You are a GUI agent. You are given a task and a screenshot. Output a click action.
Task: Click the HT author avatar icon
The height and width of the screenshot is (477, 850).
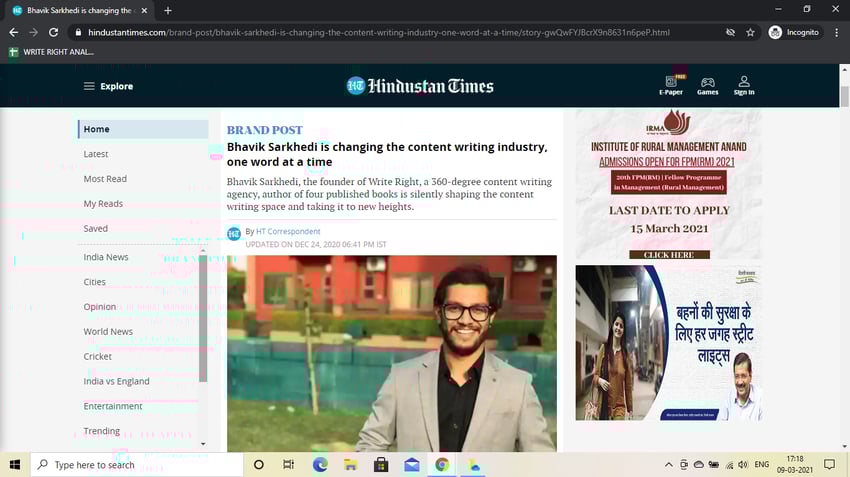tap(234, 234)
